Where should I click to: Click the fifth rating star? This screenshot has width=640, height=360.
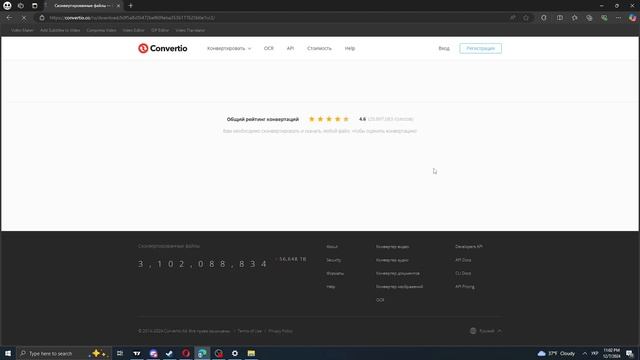346,119
